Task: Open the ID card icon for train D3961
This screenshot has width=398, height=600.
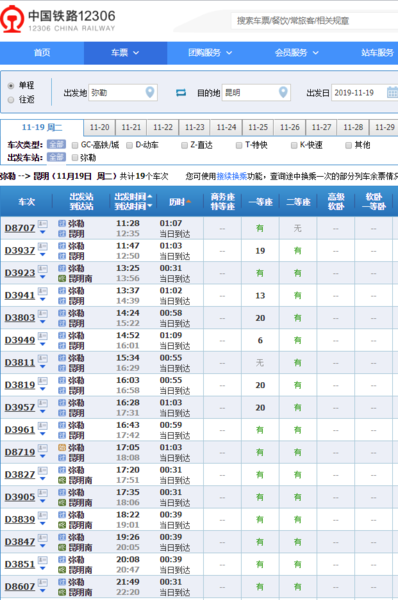Action: pyautogui.click(x=42, y=426)
